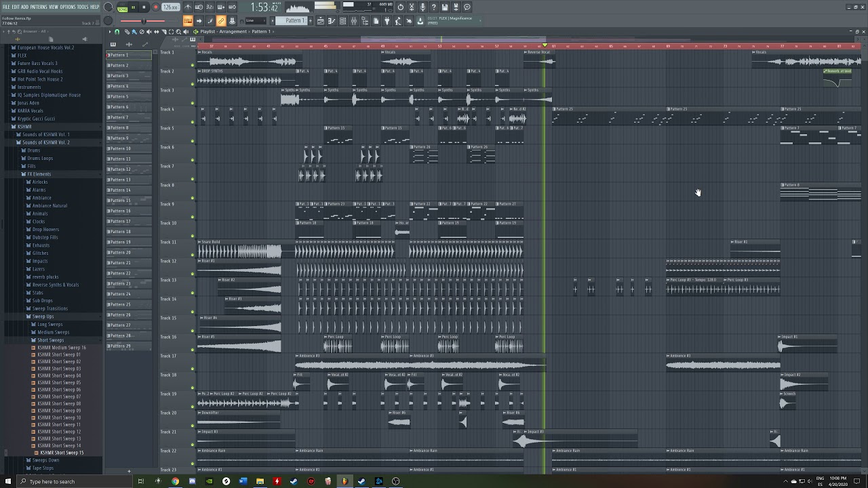The image size is (868, 488).
Task: Open the playlist menu arrow
Action: (110, 31)
